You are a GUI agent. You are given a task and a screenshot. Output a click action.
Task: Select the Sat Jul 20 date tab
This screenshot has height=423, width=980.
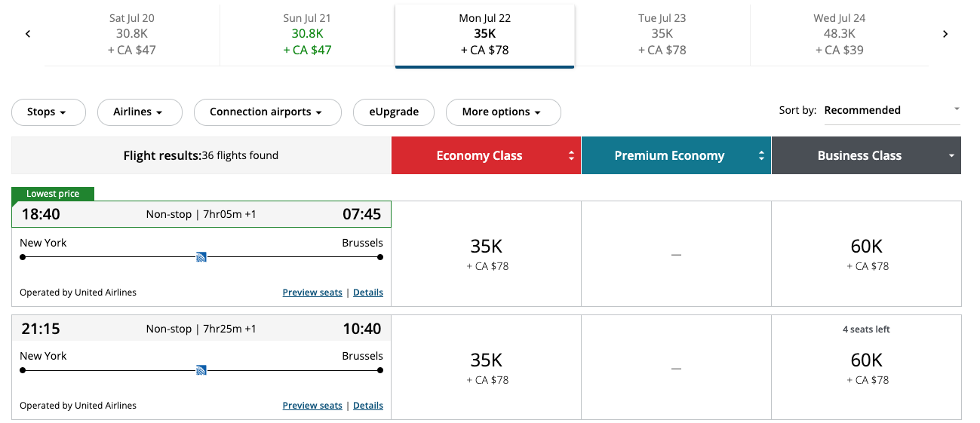coord(132,35)
